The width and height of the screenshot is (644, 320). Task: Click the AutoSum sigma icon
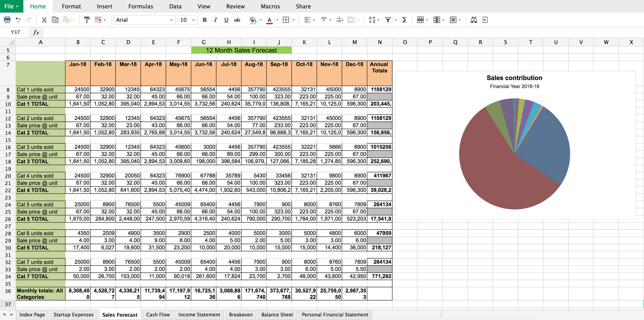click(404, 20)
